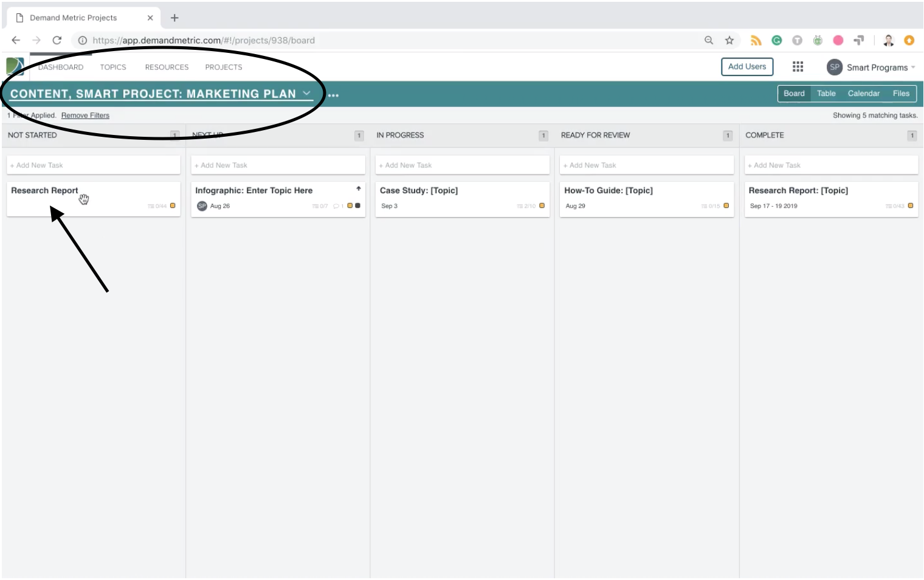Open Research Report: [Topic] card in Complete
Image resolution: width=924 pixels, height=580 pixels.
pyautogui.click(x=831, y=199)
